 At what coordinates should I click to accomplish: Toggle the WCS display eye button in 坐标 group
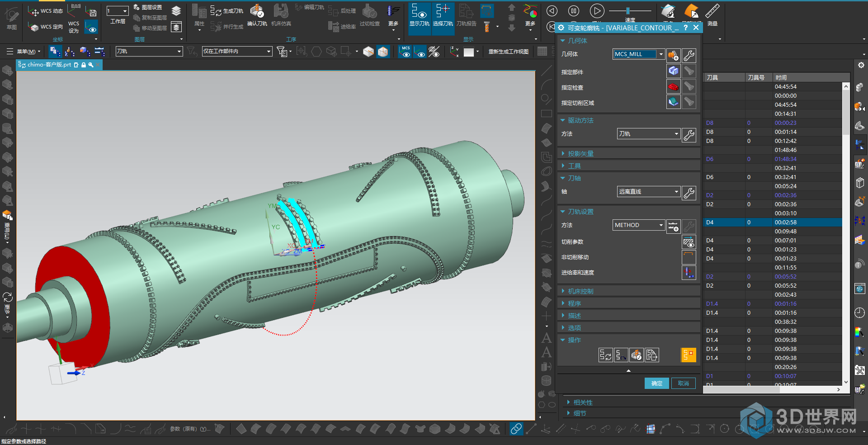pyautogui.click(x=91, y=27)
